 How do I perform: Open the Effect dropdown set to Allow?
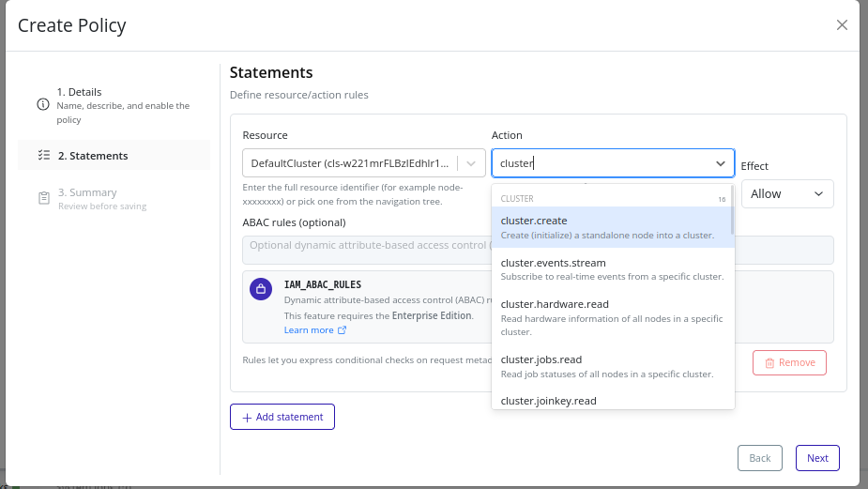pyautogui.click(x=787, y=194)
